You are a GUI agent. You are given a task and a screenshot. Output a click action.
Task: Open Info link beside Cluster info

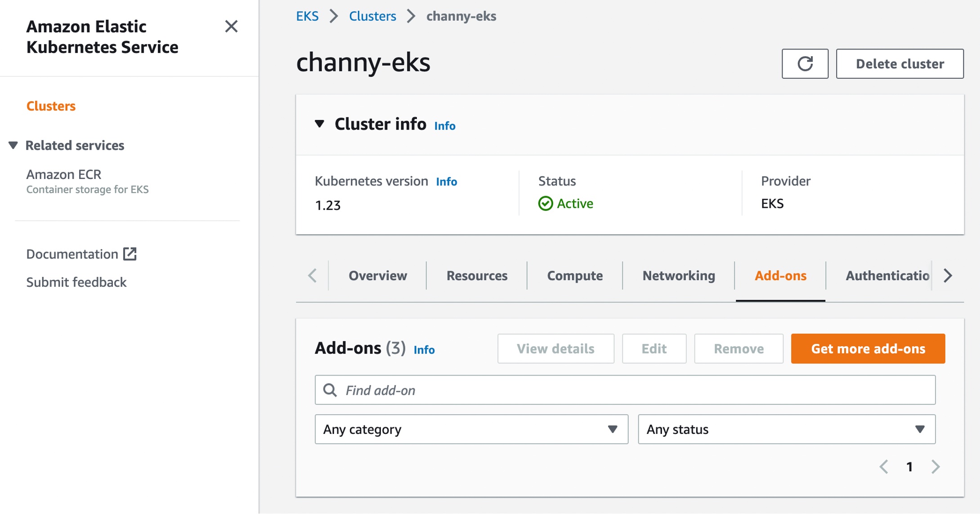(x=445, y=126)
